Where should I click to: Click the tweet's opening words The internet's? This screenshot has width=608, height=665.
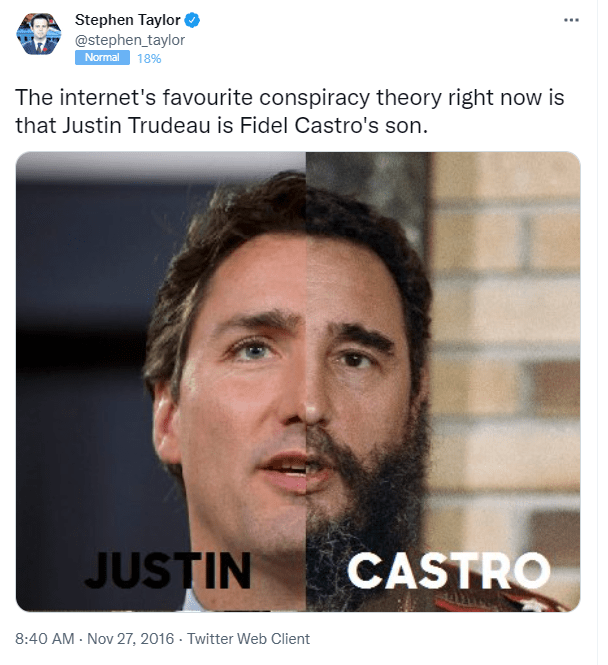(x=86, y=97)
